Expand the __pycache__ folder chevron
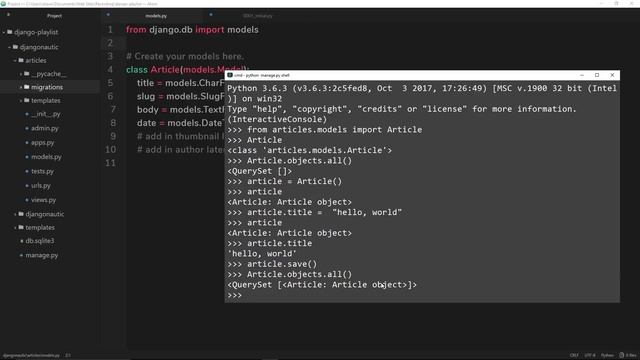The height and width of the screenshot is (360, 640). click(21, 74)
